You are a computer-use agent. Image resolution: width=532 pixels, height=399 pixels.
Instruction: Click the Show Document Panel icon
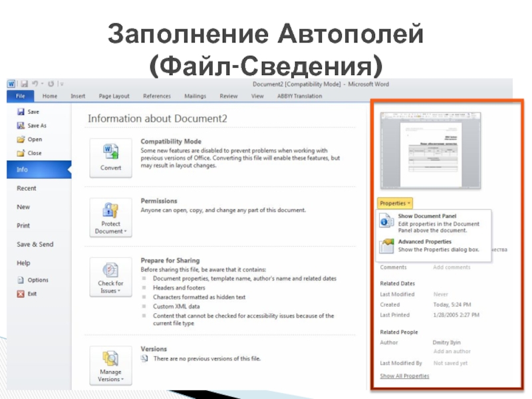pyautogui.click(x=386, y=221)
